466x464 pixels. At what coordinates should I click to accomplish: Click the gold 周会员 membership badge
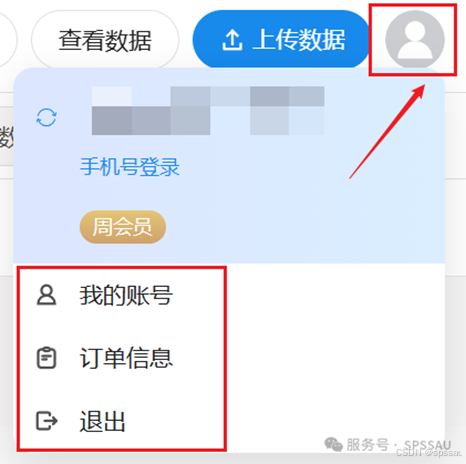pyautogui.click(x=123, y=227)
